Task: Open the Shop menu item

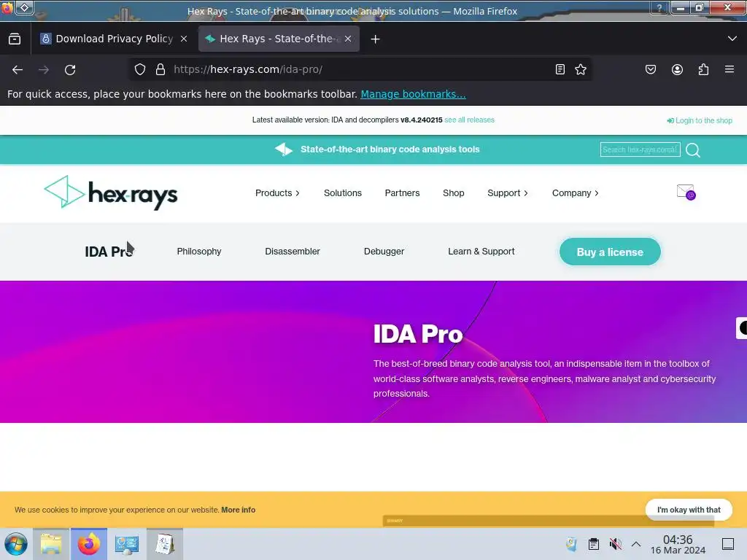Action: [453, 193]
